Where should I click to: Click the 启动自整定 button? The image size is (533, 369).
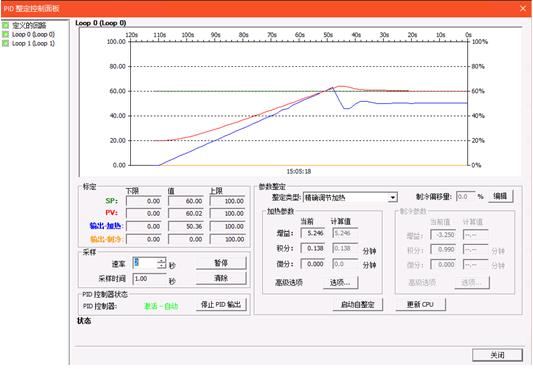358,304
